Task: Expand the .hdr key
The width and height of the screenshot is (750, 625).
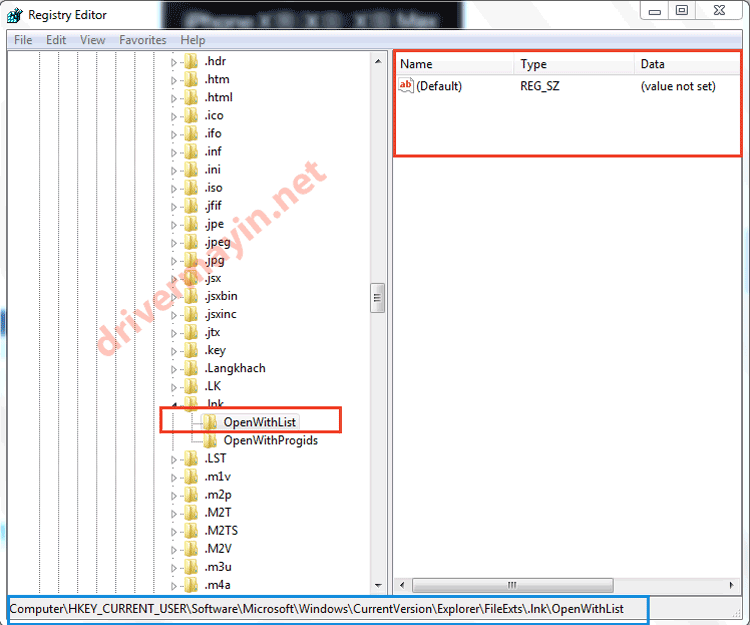Action: 174,62
